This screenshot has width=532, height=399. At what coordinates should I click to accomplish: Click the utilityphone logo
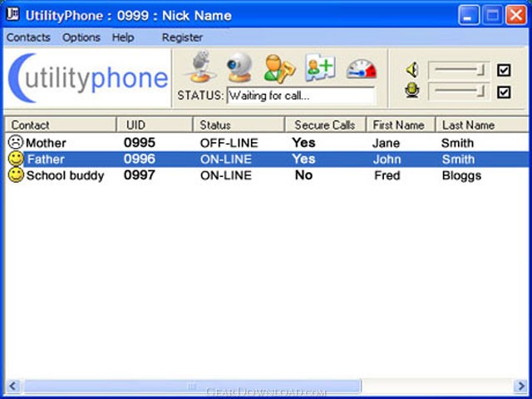[88, 78]
